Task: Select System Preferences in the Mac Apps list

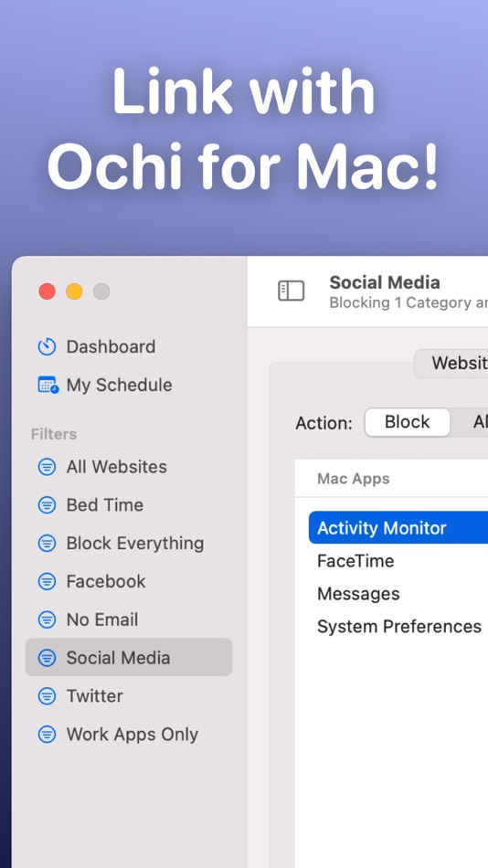Action: pos(398,626)
